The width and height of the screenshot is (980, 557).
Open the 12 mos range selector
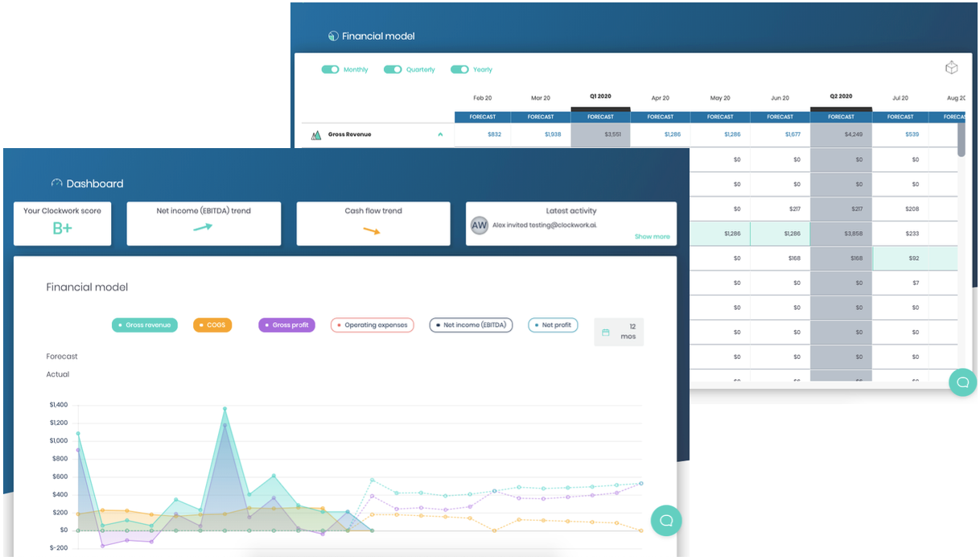(619, 331)
